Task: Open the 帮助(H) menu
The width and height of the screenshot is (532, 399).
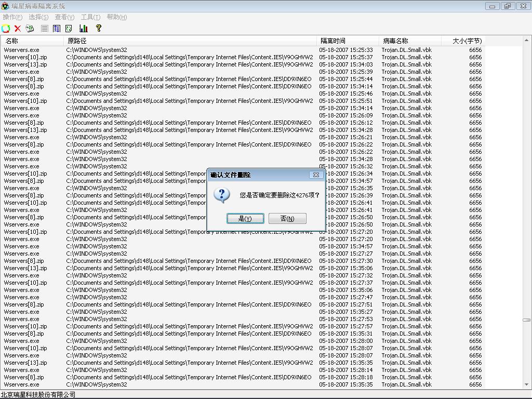Action: (x=117, y=17)
